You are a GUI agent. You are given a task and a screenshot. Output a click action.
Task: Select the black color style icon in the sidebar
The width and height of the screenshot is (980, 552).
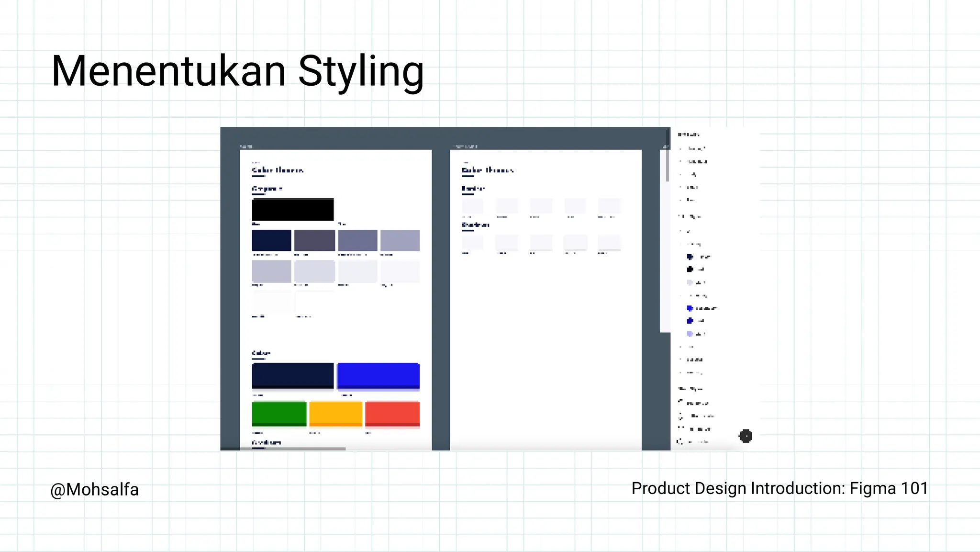click(x=690, y=270)
